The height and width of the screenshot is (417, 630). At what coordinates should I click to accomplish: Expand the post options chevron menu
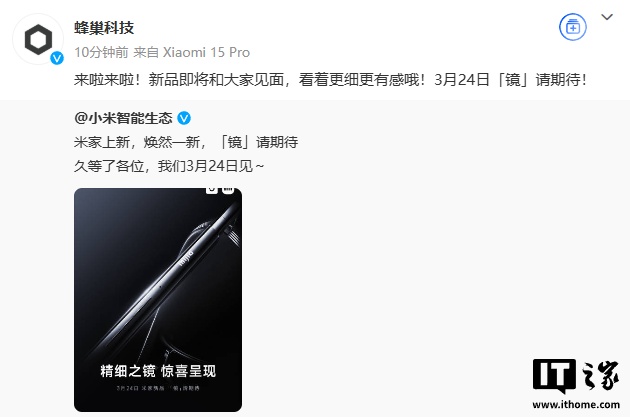tap(607, 17)
